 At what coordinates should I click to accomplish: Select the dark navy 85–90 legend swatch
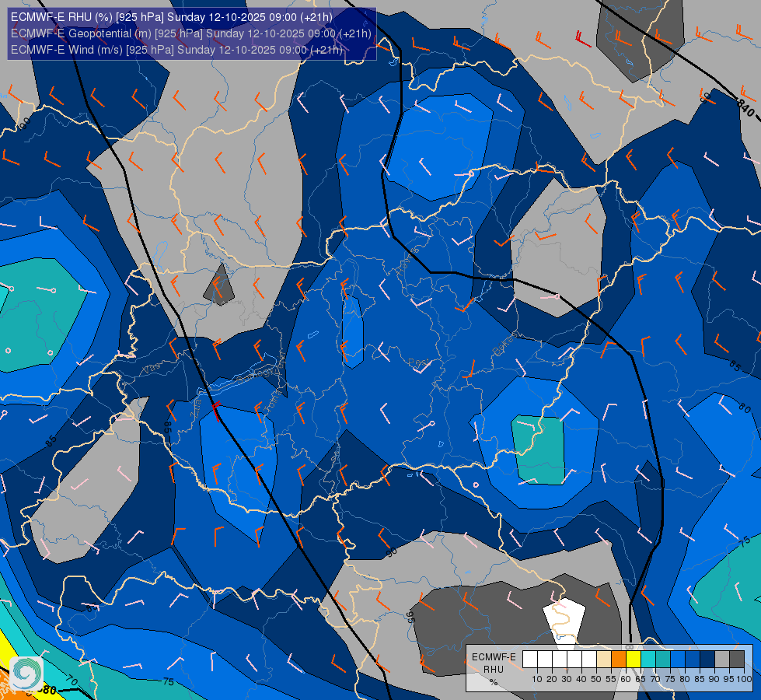[707, 660]
